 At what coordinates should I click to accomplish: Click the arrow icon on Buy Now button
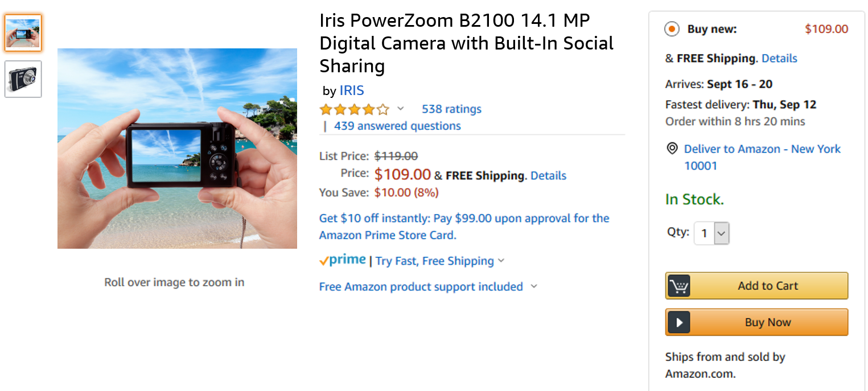678,322
